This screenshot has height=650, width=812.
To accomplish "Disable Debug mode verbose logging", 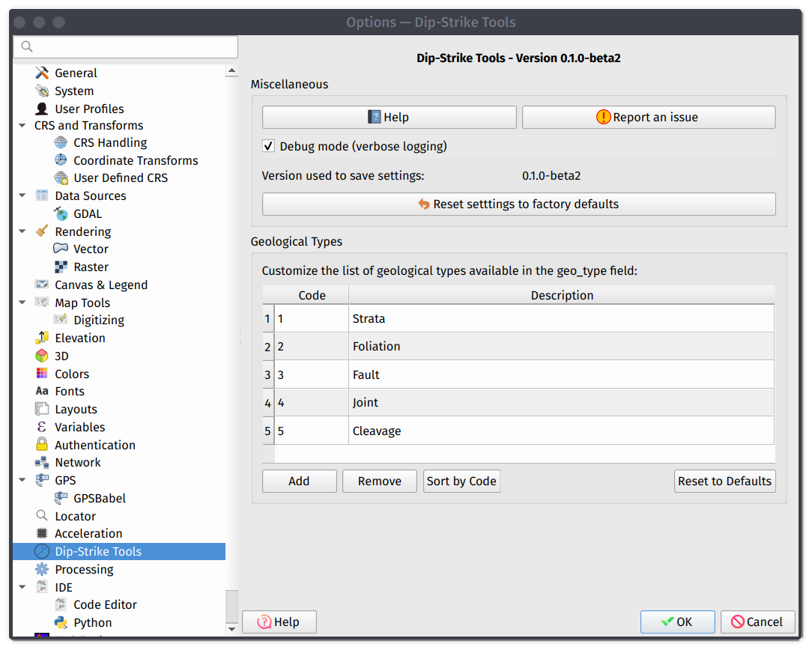I will pyautogui.click(x=268, y=146).
